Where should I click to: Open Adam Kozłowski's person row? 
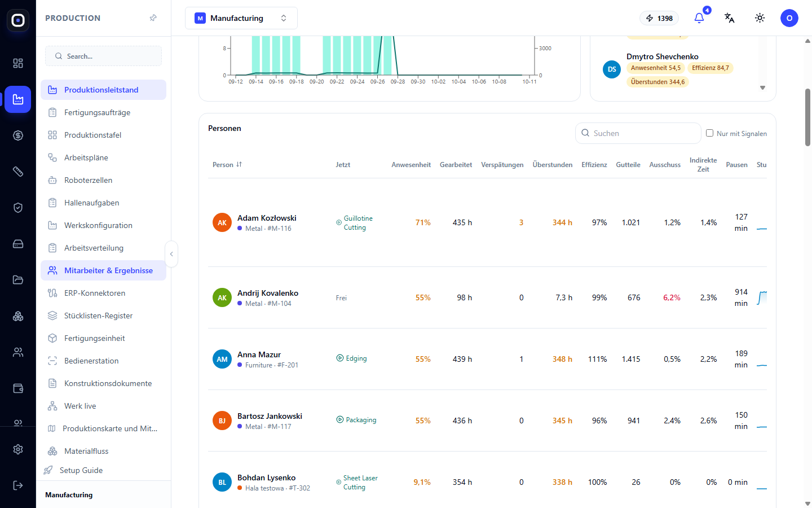click(x=487, y=222)
